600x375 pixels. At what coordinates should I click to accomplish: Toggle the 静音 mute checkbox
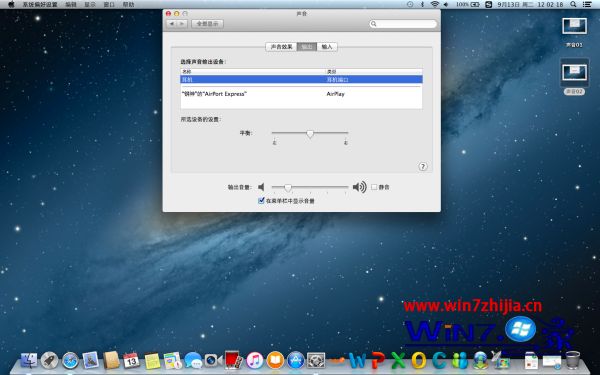click(x=374, y=187)
